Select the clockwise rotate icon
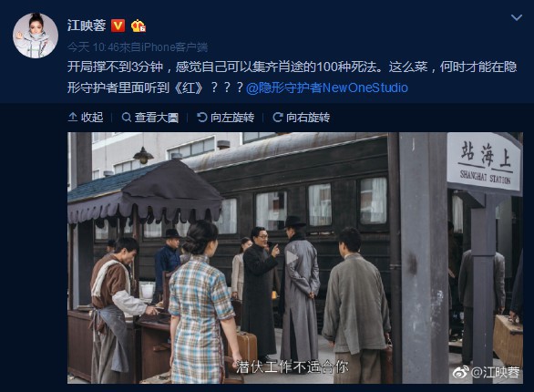This screenshot has width=534, height=392. click(278, 118)
